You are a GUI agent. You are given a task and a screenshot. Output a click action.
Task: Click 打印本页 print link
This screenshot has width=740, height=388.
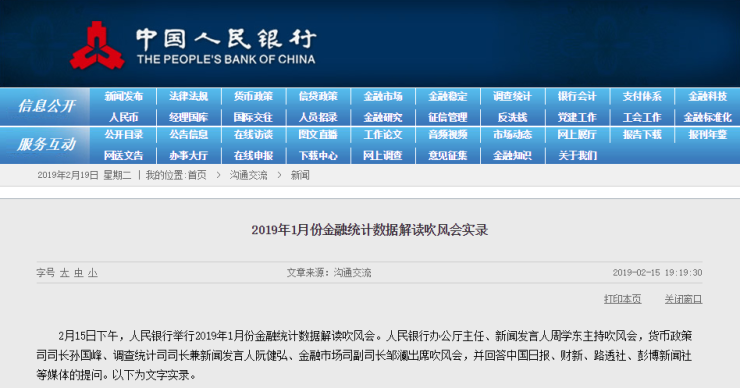[x=622, y=299]
